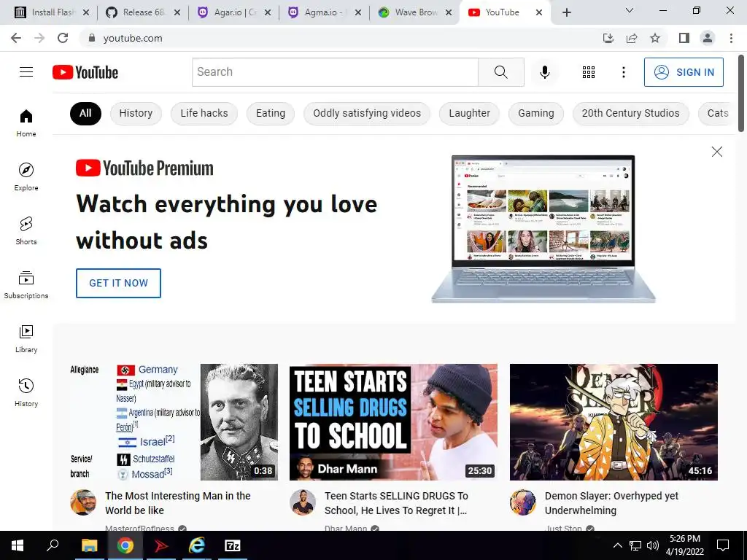Select the Life hacks filter chip
The image size is (747, 560).
204,113
